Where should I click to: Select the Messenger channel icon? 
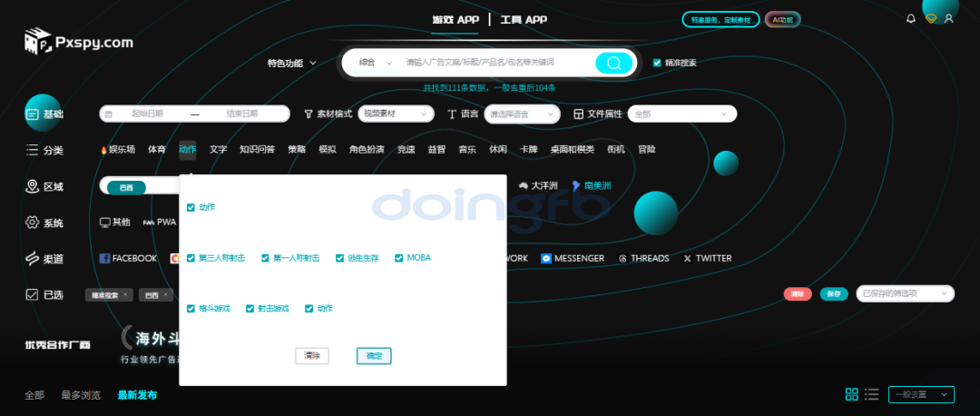click(545, 258)
